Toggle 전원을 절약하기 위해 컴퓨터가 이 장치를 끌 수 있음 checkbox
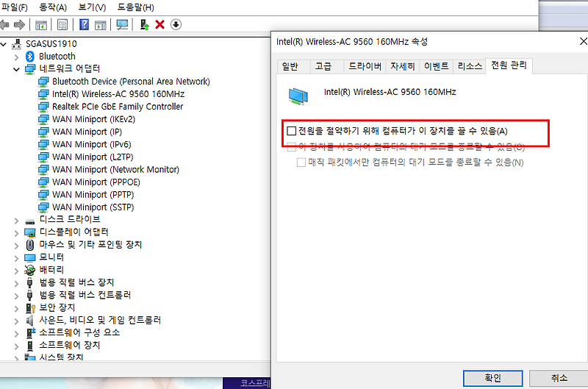The width and height of the screenshot is (588, 389). [291, 131]
